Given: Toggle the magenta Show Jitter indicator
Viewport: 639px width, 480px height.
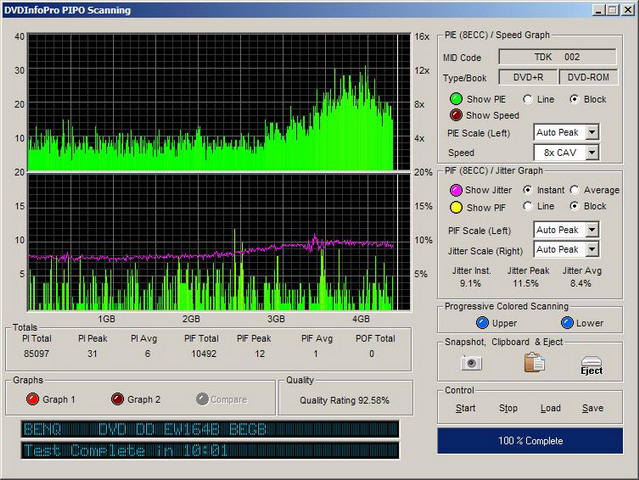Looking at the screenshot, I should tap(456, 190).
